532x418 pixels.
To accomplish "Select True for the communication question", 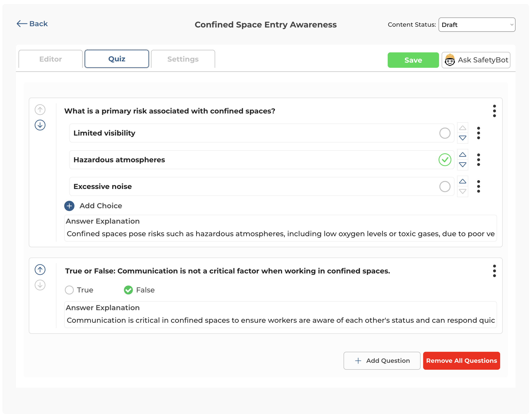I will 69,290.
